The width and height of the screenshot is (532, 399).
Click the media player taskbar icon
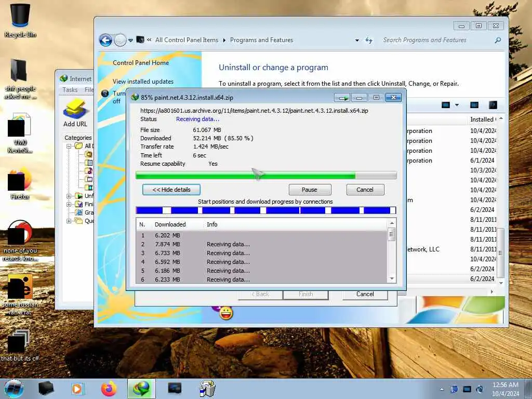click(77, 389)
